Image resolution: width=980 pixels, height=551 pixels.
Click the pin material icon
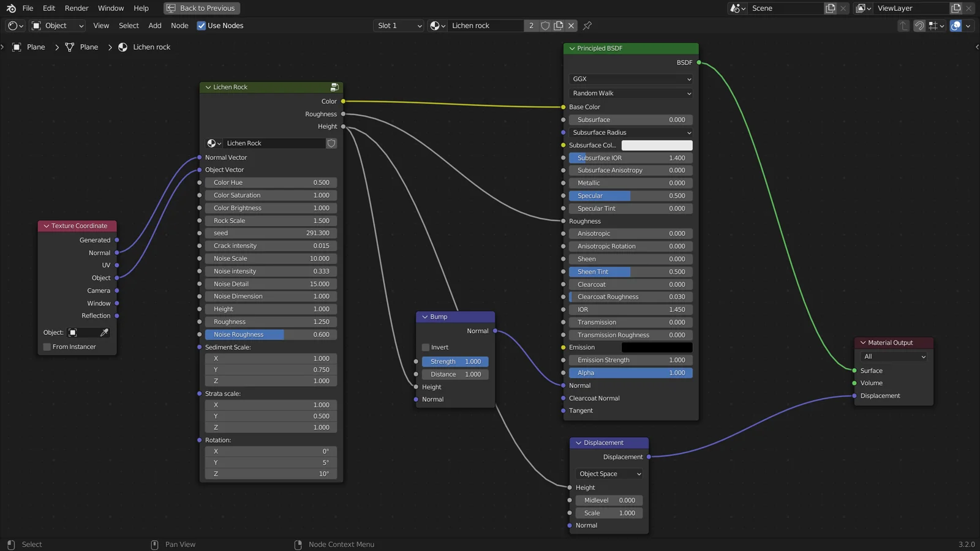(587, 26)
